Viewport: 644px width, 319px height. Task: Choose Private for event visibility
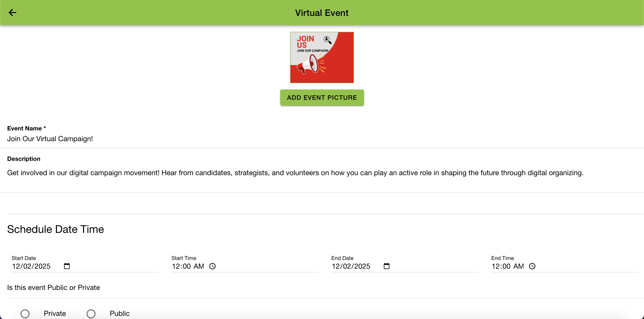point(25,313)
